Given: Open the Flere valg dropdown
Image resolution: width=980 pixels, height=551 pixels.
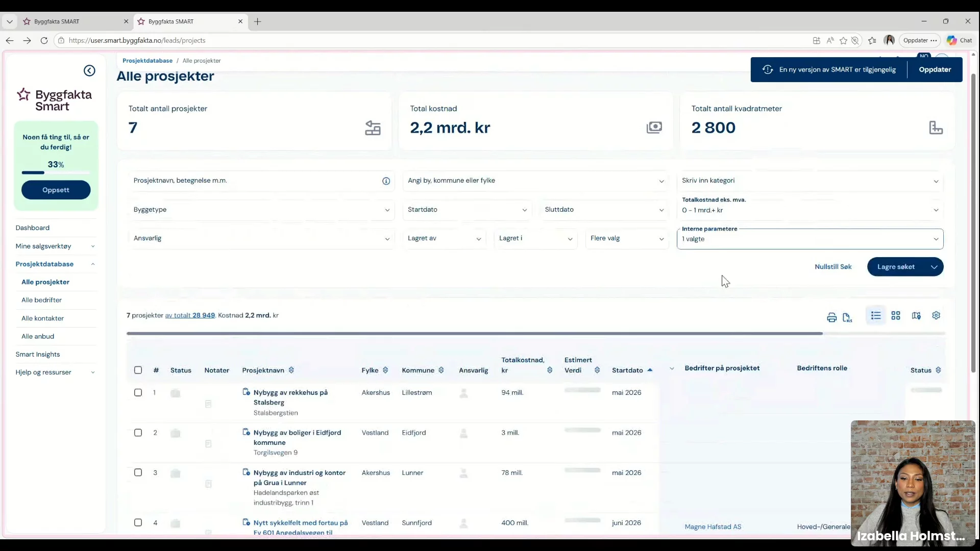Looking at the screenshot, I should click(627, 238).
